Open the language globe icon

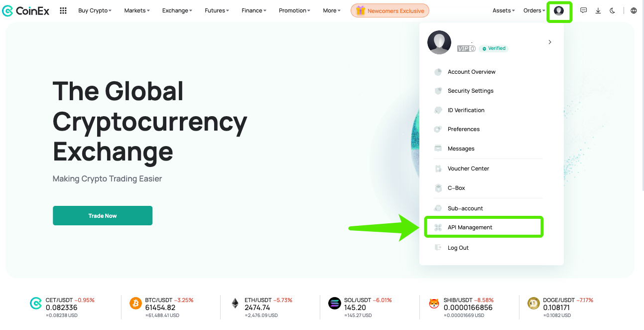[x=634, y=10]
